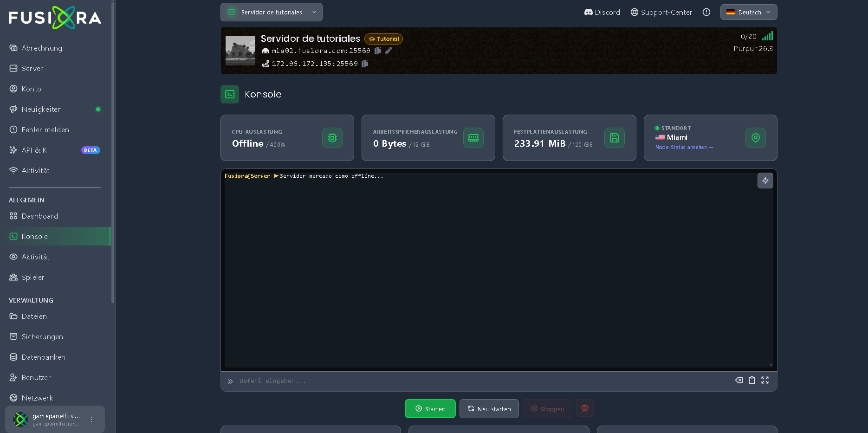Click the location pin icon
The height and width of the screenshot is (433, 868).
tap(756, 138)
